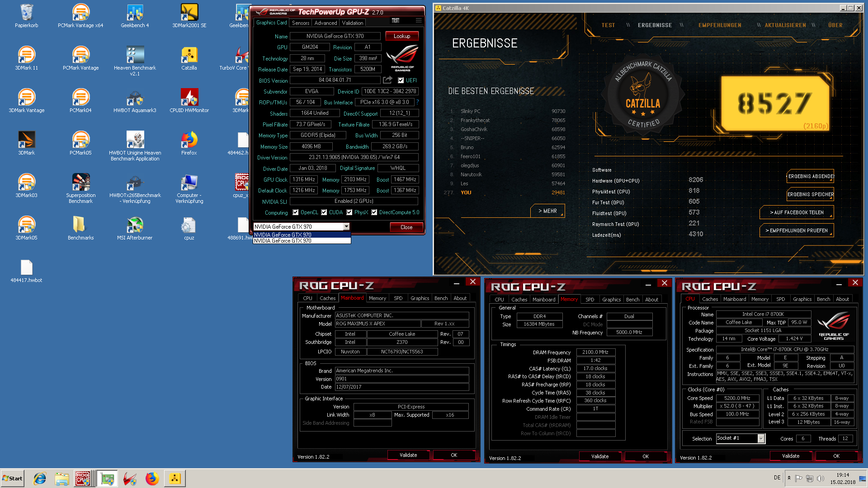
Task: Click ERGEBNIS SPEICHERN in Catzilla
Action: click(x=810, y=194)
